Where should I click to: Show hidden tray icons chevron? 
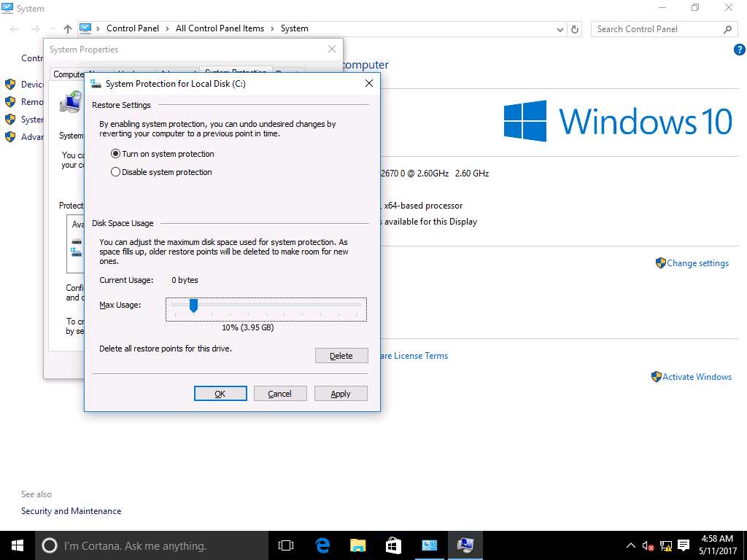pyautogui.click(x=631, y=545)
